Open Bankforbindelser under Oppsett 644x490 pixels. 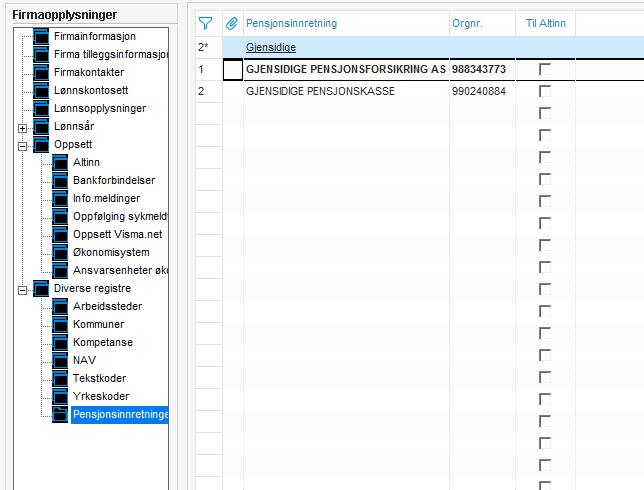click(114, 180)
